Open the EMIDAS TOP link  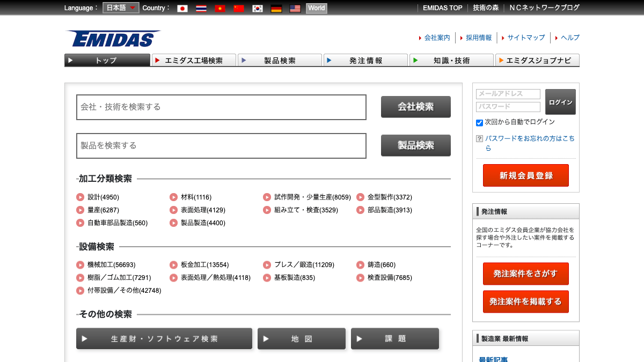point(442,8)
